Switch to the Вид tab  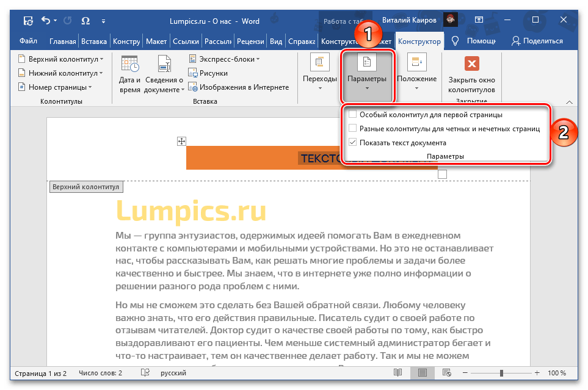point(276,42)
